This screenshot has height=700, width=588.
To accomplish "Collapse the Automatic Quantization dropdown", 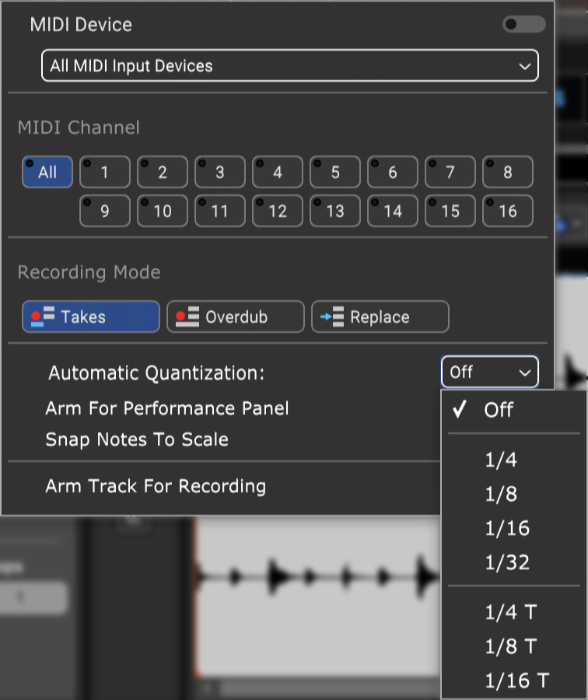I will tap(490, 372).
